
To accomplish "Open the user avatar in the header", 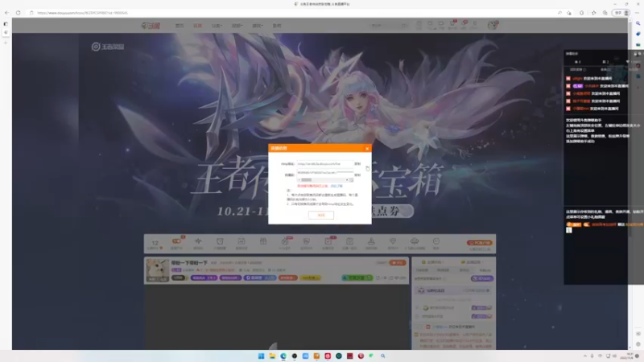I will click(492, 25).
